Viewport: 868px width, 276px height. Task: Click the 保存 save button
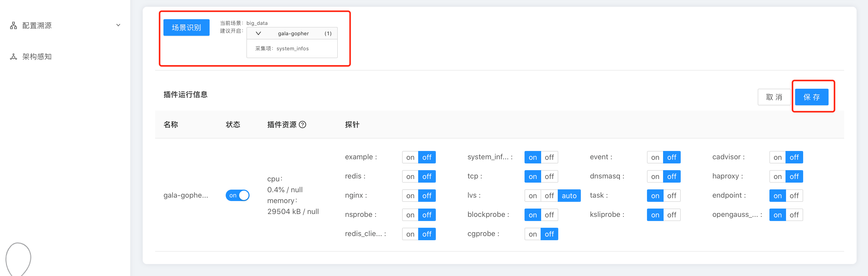click(x=811, y=97)
